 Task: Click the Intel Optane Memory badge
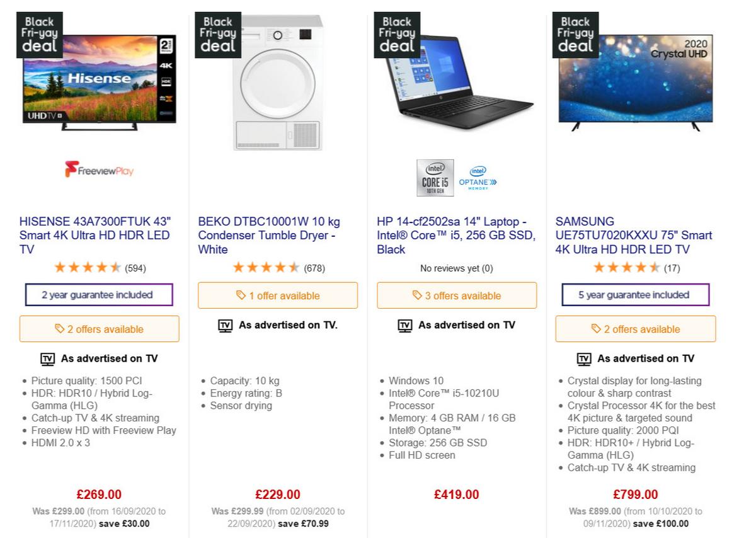[478, 178]
